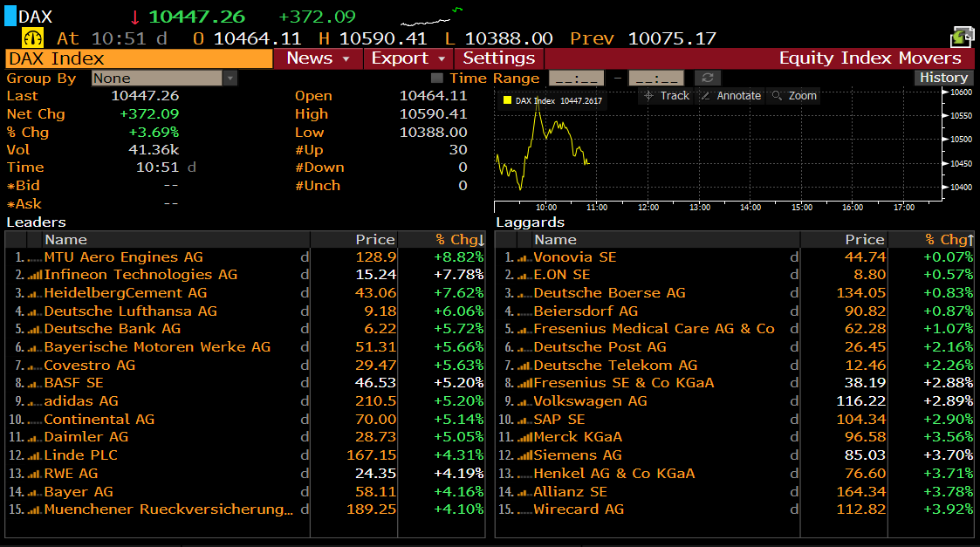Open Continental AG in Leaders

99,420
